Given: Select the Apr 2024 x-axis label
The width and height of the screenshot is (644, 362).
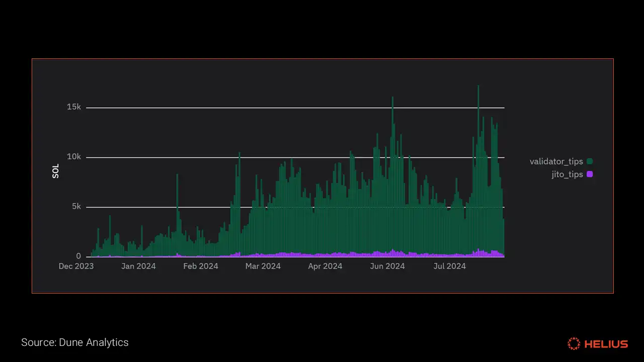Looking at the screenshot, I should pyautogui.click(x=325, y=266).
